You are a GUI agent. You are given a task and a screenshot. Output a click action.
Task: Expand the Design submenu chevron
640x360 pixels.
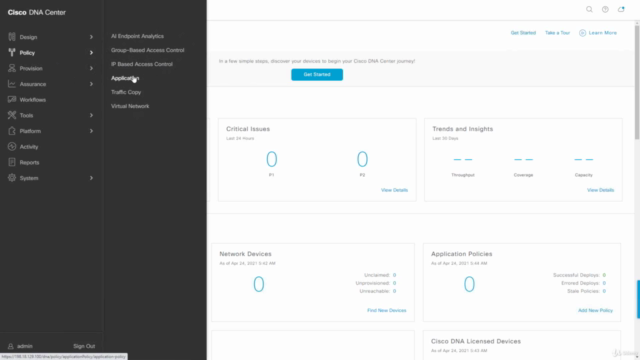tap(91, 37)
